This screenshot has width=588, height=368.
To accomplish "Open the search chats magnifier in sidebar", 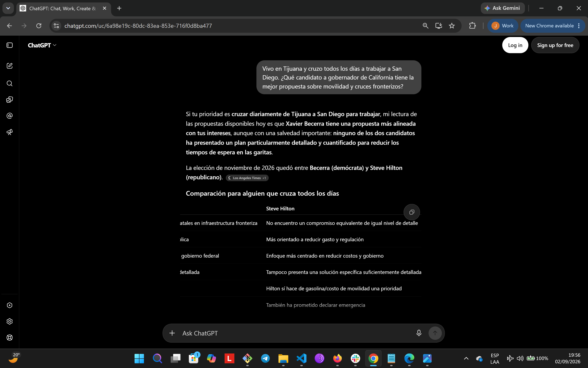I will pos(9,83).
